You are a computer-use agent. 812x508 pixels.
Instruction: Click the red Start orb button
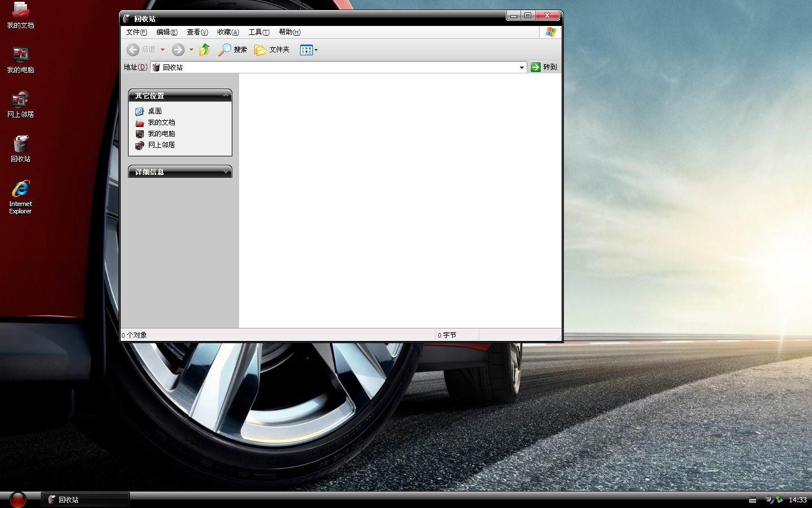(x=18, y=500)
